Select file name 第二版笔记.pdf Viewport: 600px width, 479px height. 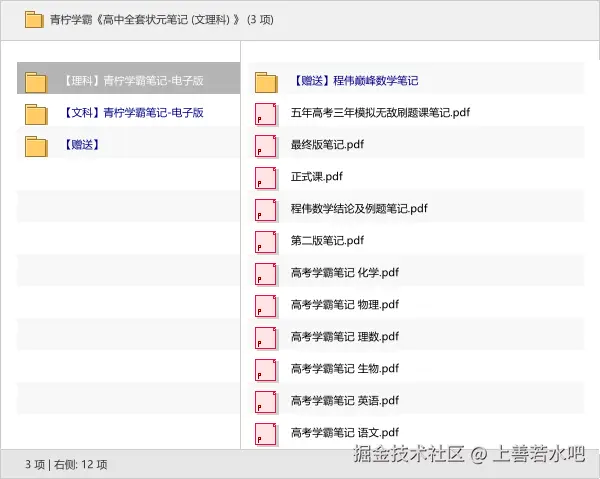(x=327, y=241)
